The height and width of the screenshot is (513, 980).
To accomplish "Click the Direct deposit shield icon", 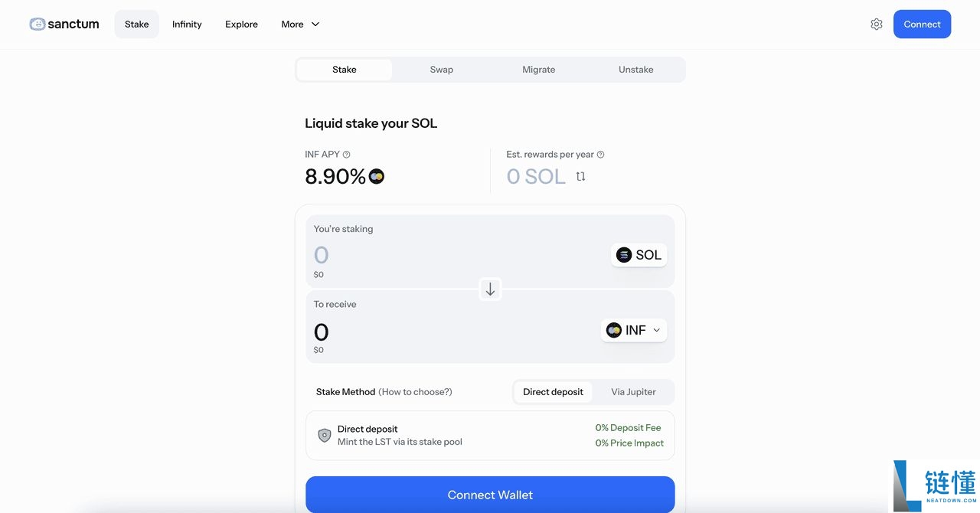I will coord(325,435).
